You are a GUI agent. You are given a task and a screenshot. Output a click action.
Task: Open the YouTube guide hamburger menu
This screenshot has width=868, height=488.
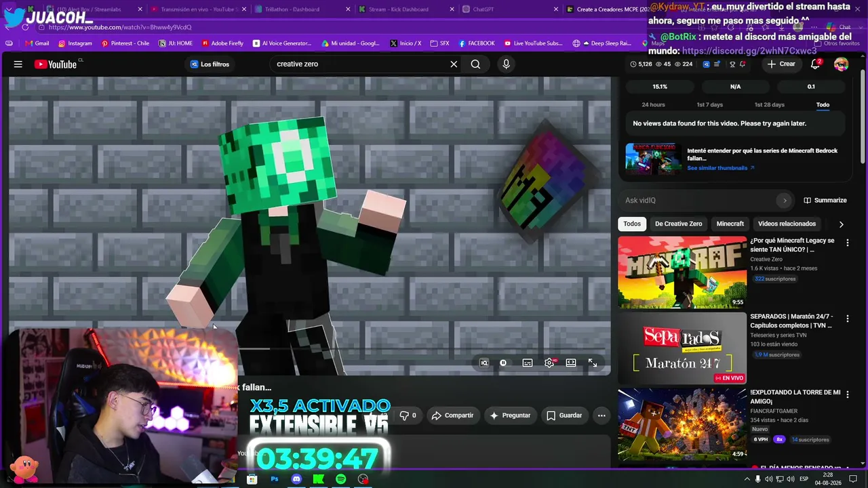pos(18,64)
